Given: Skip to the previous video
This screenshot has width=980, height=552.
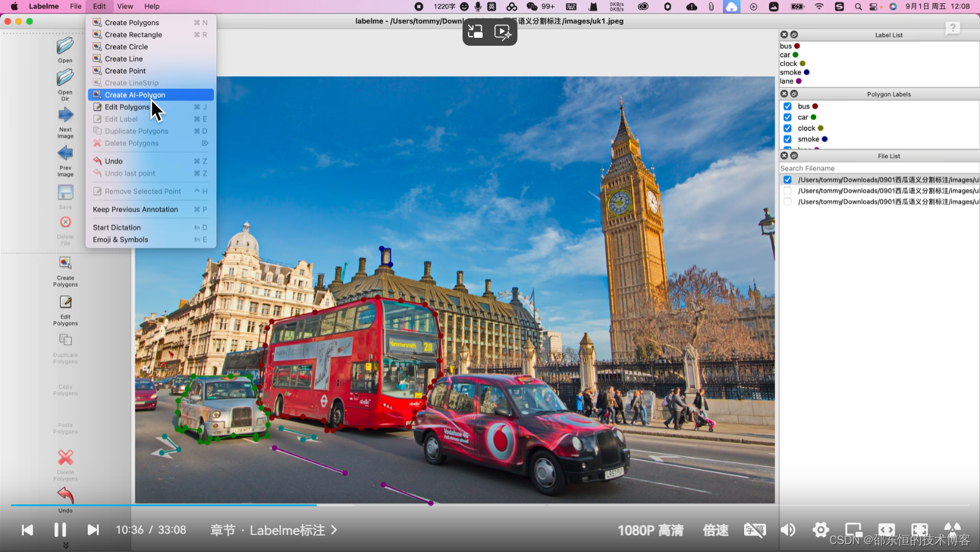Looking at the screenshot, I should click(x=27, y=530).
